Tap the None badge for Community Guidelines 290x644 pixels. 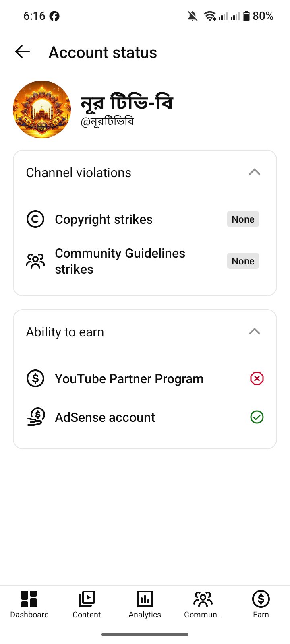click(243, 261)
